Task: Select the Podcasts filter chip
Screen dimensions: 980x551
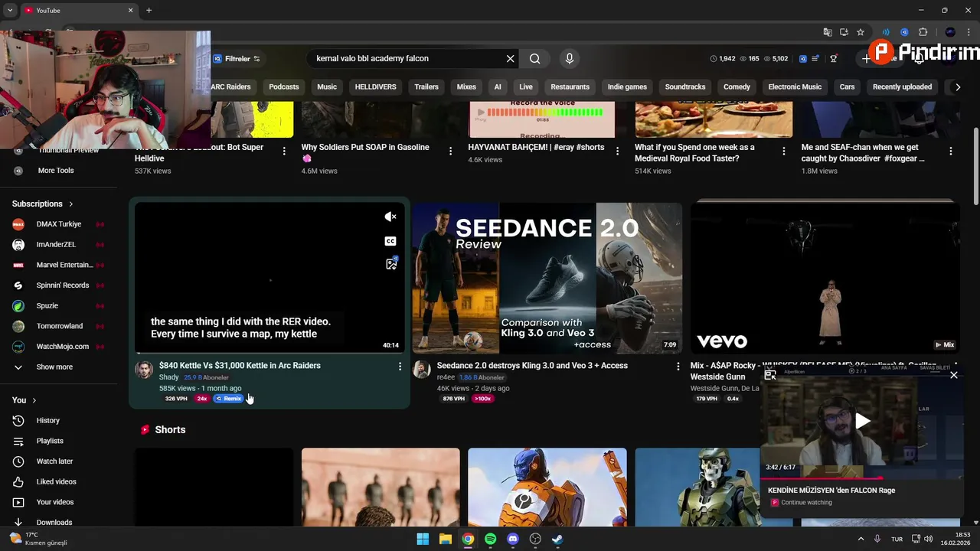Action: click(x=284, y=86)
